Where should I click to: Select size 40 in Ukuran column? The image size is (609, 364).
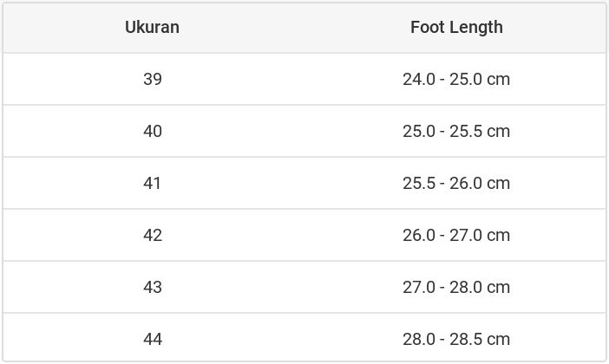[153, 131]
